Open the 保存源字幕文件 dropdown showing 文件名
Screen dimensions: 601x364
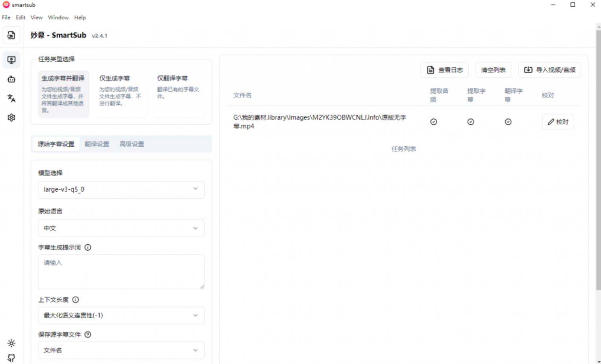[121, 350]
